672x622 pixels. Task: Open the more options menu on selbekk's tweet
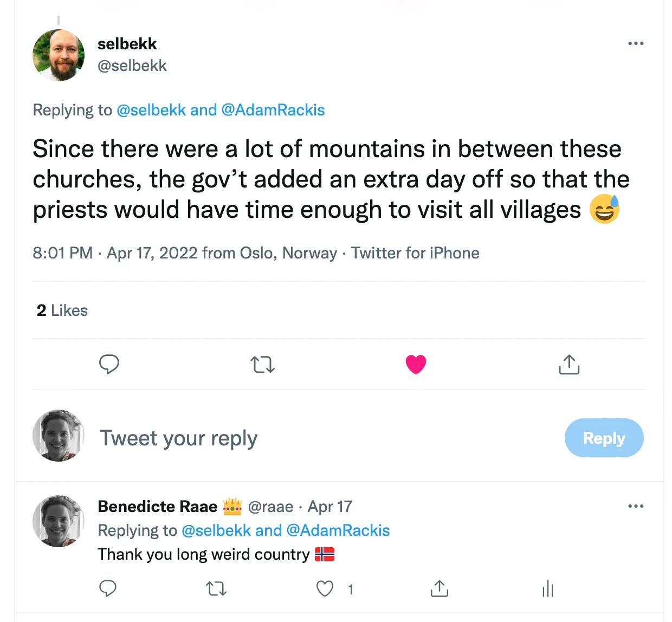click(636, 43)
